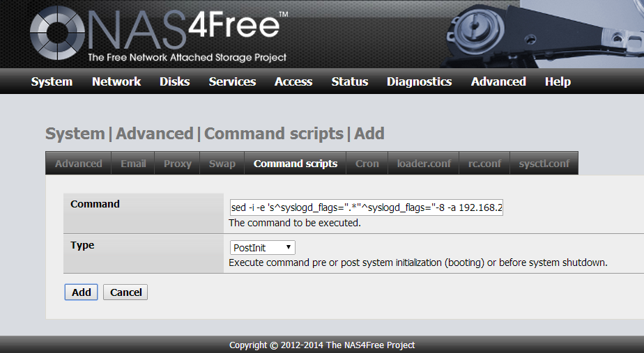The height and width of the screenshot is (353, 644).
Task: Switch to the Proxy tab
Action: coord(177,164)
